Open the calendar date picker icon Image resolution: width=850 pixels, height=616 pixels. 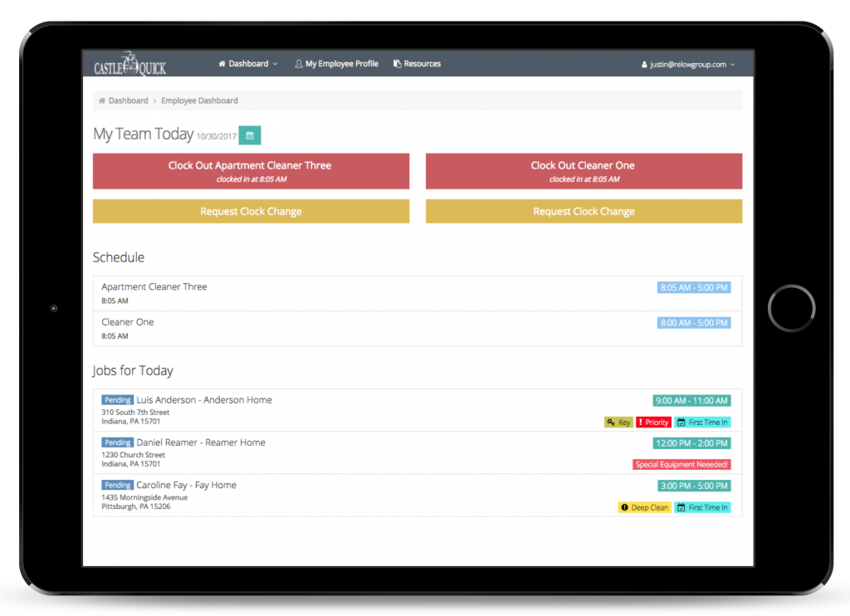pyautogui.click(x=249, y=135)
